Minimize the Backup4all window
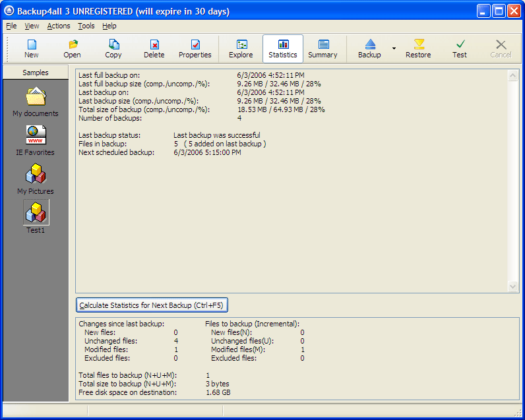Screen dimensions: 525x420 tap(483, 11)
